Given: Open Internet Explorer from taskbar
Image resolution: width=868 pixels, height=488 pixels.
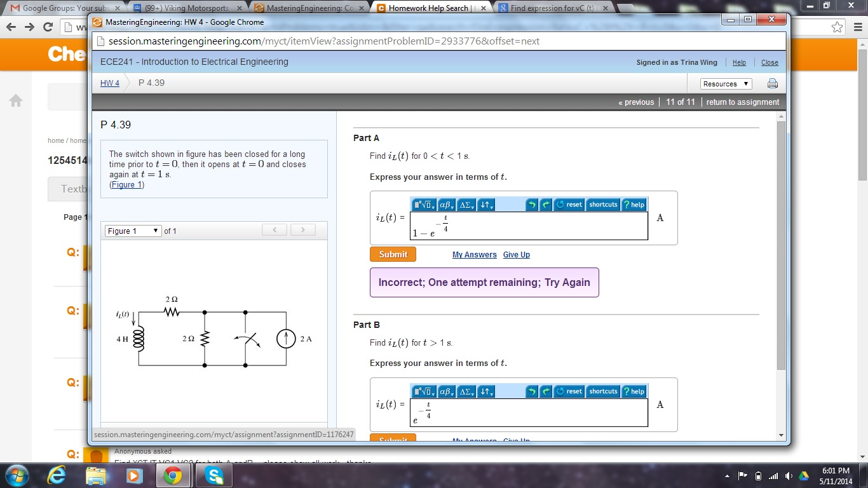Looking at the screenshot, I should tap(57, 475).
